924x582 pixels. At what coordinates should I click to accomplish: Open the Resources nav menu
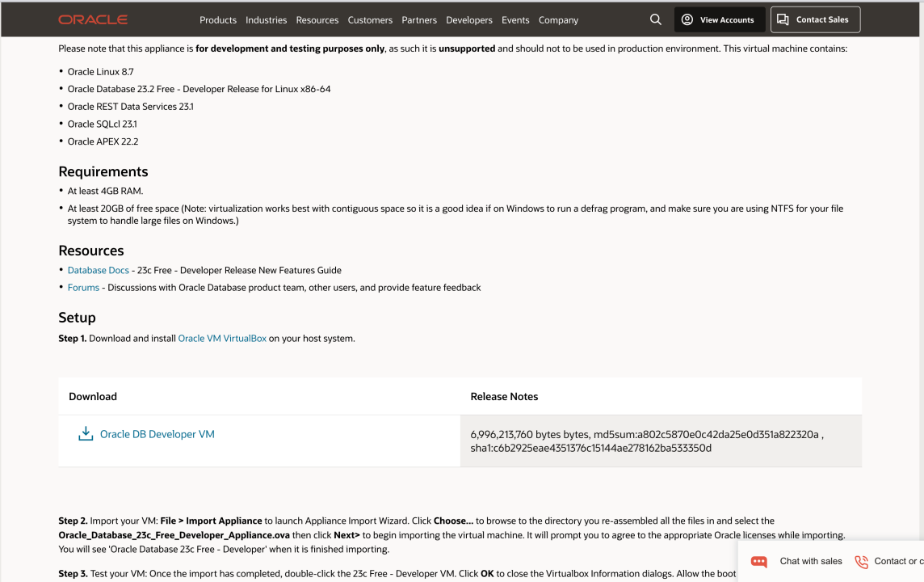point(317,20)
